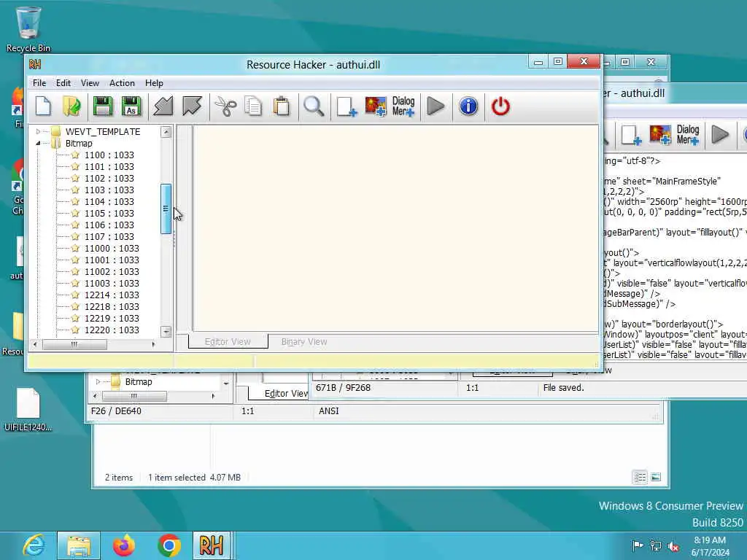Select bitmap resource 1106 : 1033
Viewport: 747px width, 560px height.
pyautogui.click(x=109, y=225)
